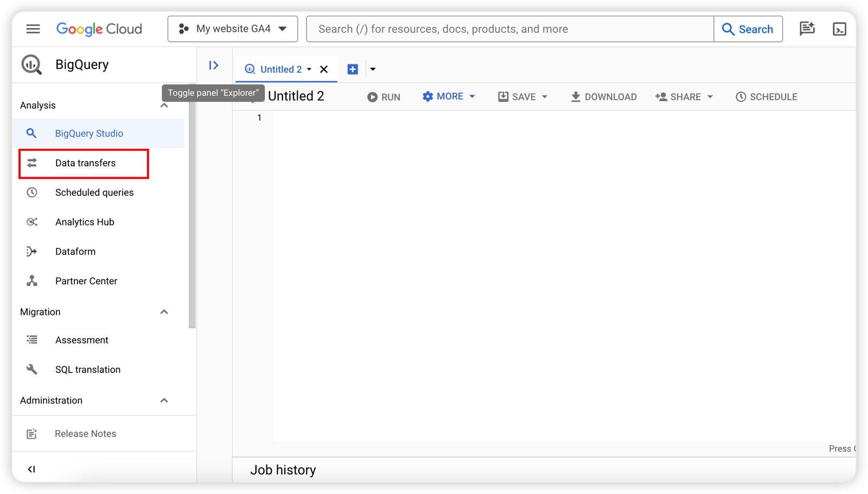This screenshot has height=494, width=868.
Task: Open the My website GA4 project selector
Action: pos(233,29)
